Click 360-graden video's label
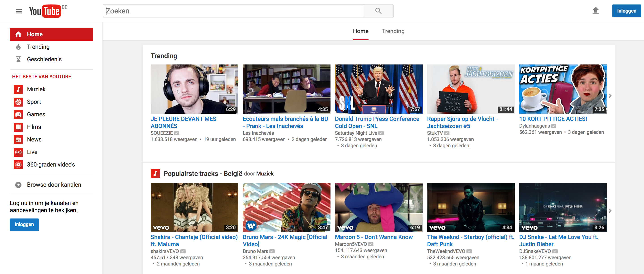This screenshot has width=644, height=274. (x=51, y=164)
